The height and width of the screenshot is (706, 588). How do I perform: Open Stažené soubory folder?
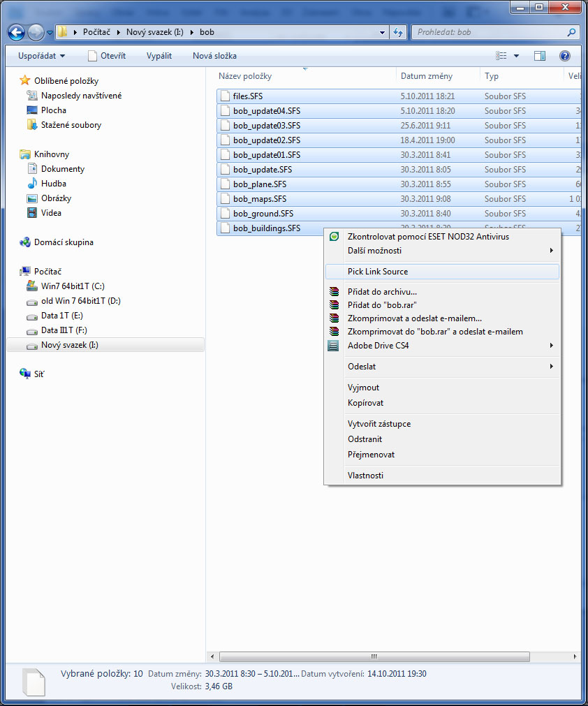coord(71,125)
